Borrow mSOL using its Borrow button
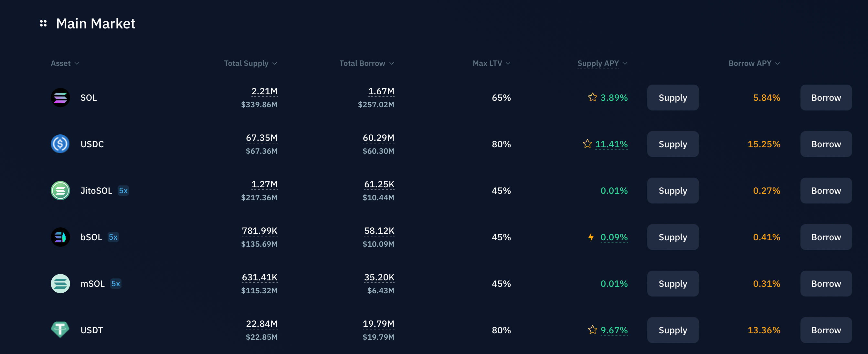 [x=826, y=284]
